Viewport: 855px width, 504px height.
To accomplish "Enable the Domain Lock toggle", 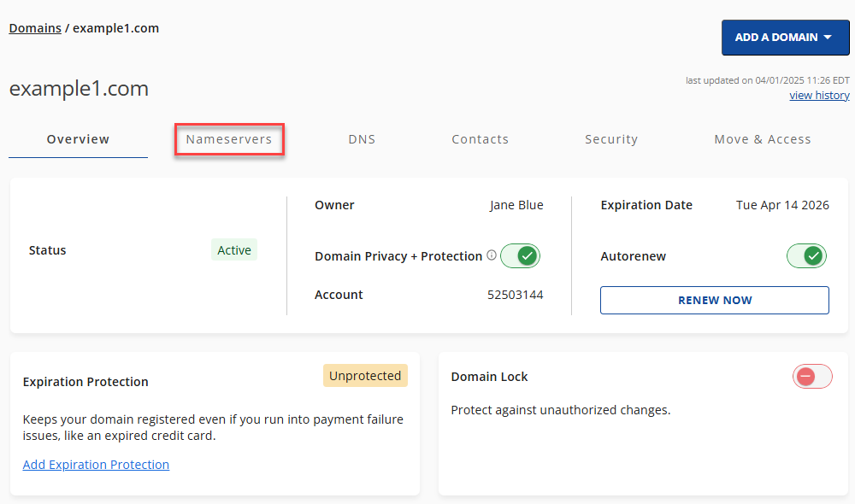I will point(811,377).
